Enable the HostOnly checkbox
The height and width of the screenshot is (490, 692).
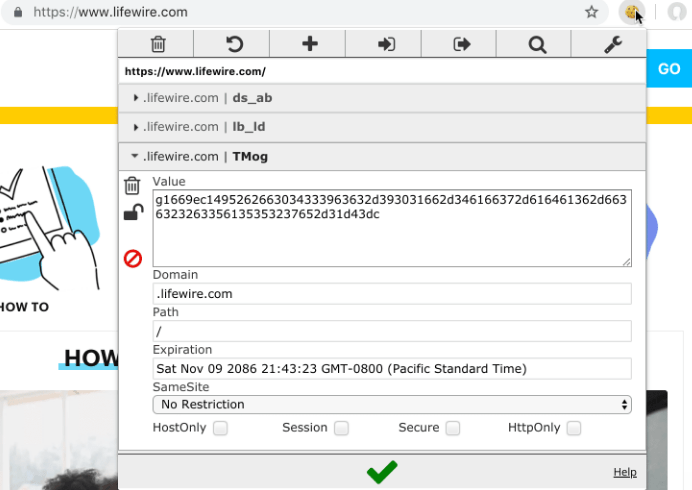(220, 428)
